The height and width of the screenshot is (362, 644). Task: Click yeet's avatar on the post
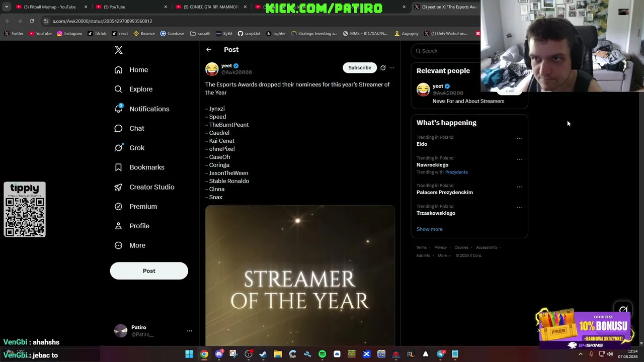click(212, 69)
